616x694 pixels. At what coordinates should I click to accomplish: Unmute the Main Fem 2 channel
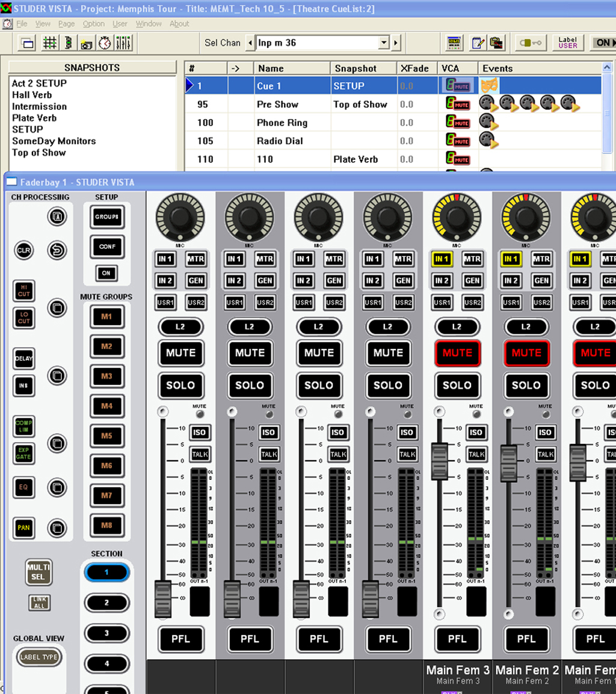(526, 353)
